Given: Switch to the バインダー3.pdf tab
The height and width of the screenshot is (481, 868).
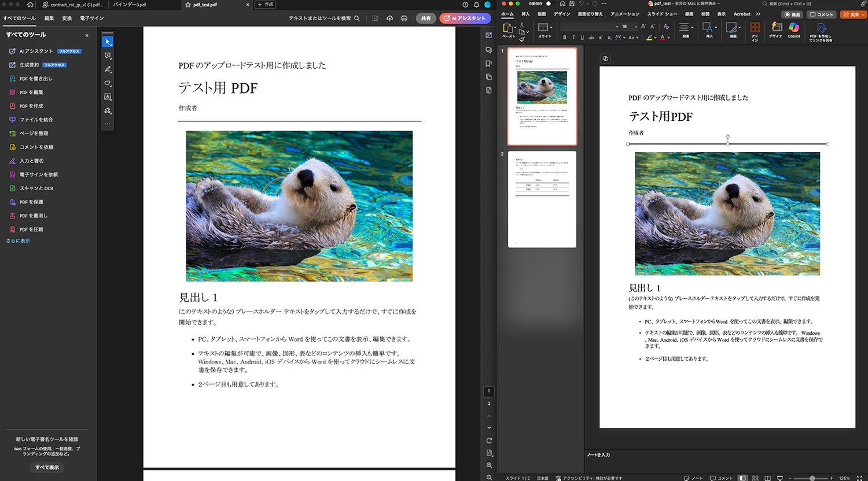Looking at the screenshot, I should tap(130, 5).
